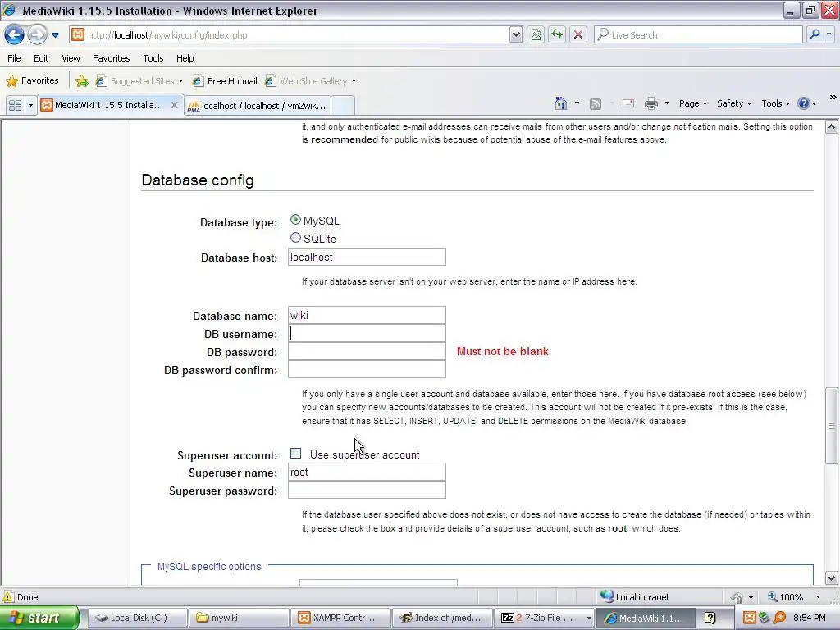The width and height of the screenshot is (840, 630).
Task: Switch to localhost phpMyAdmin tab
Action: (257, 106)
